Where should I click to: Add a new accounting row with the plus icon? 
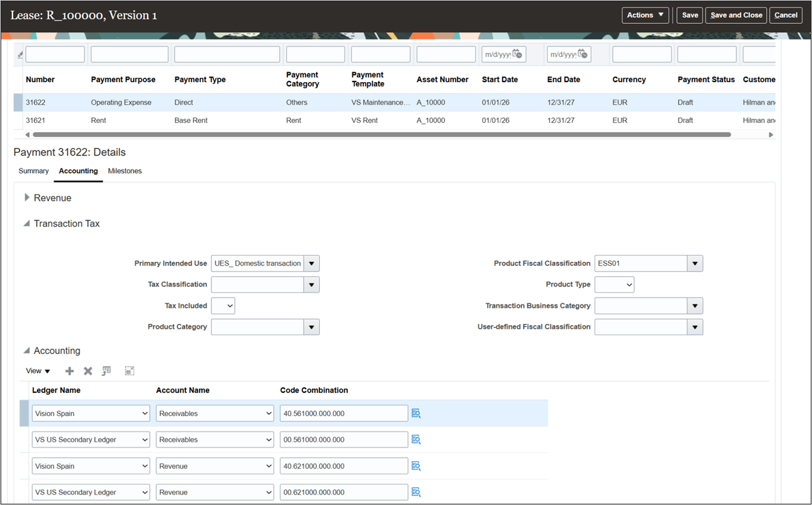(69, 370)
